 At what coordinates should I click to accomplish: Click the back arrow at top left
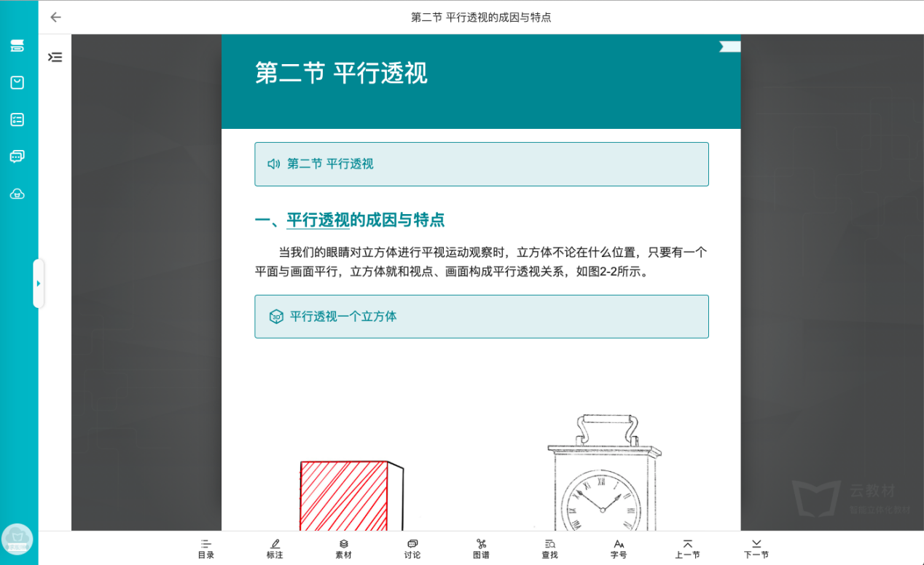point(55,17)
